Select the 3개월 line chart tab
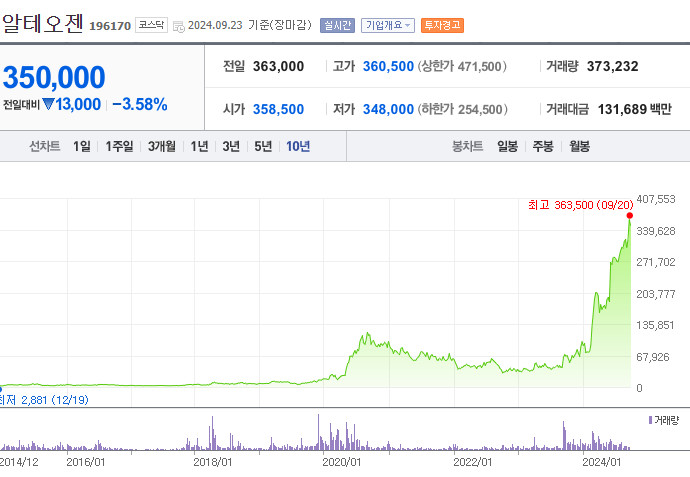The width and height of the screenshot is (690, 477). point(161,146)
